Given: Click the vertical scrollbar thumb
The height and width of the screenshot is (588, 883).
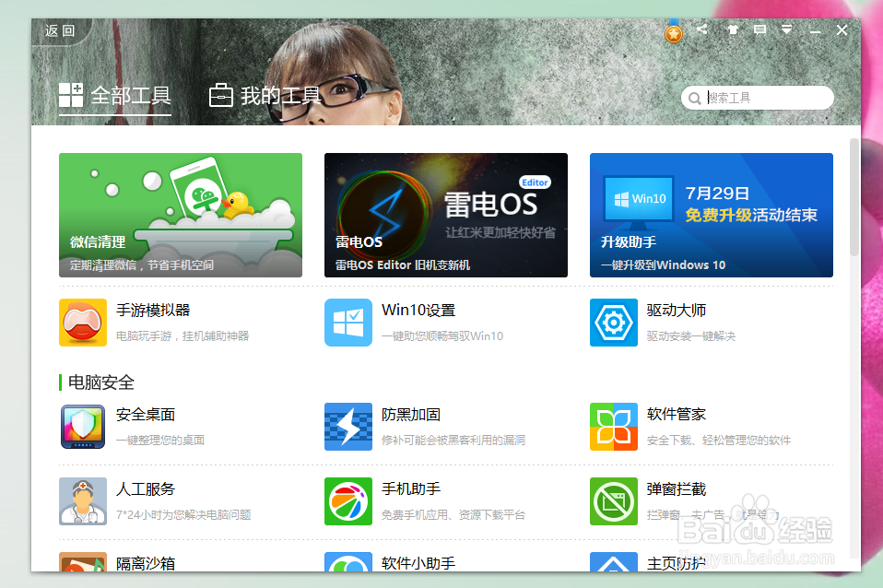Looking at the screenshot, I should (x=854, y=197).
